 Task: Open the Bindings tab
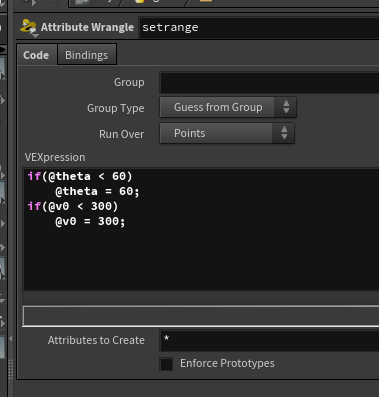click(87, 55)
